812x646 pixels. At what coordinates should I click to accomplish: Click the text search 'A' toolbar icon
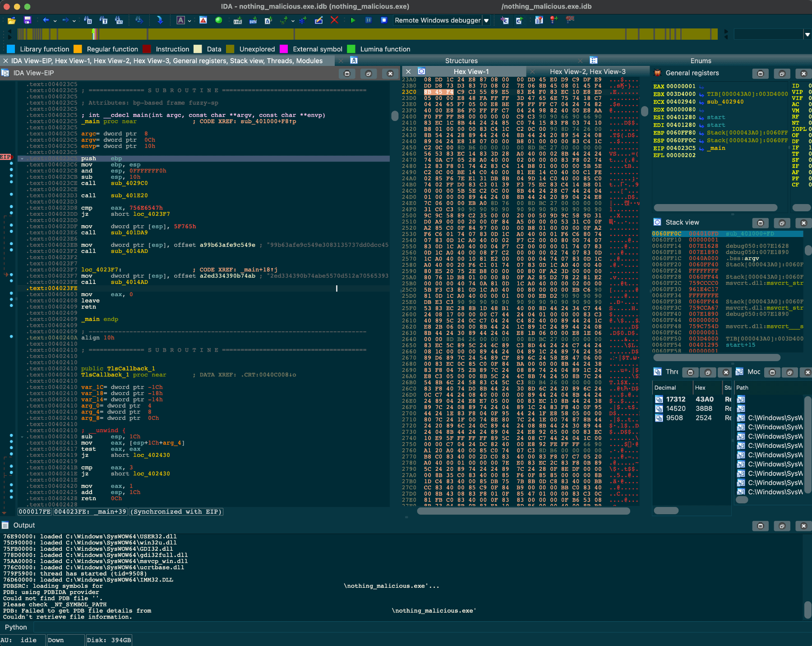(x=180, y=20)
